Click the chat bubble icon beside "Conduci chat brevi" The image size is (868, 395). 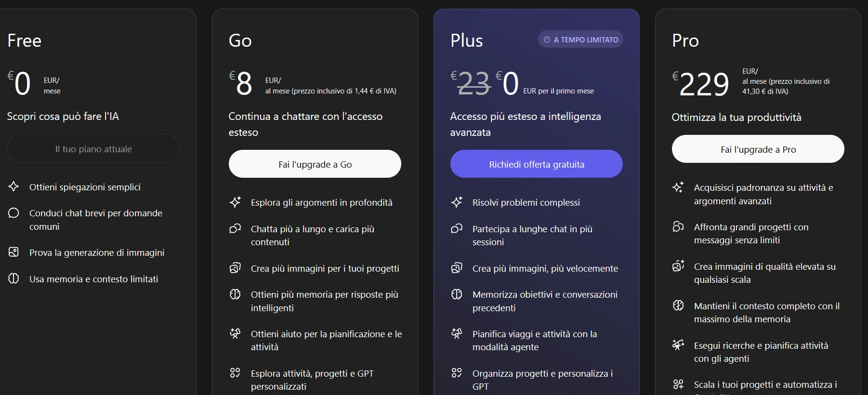click(13, 212)
